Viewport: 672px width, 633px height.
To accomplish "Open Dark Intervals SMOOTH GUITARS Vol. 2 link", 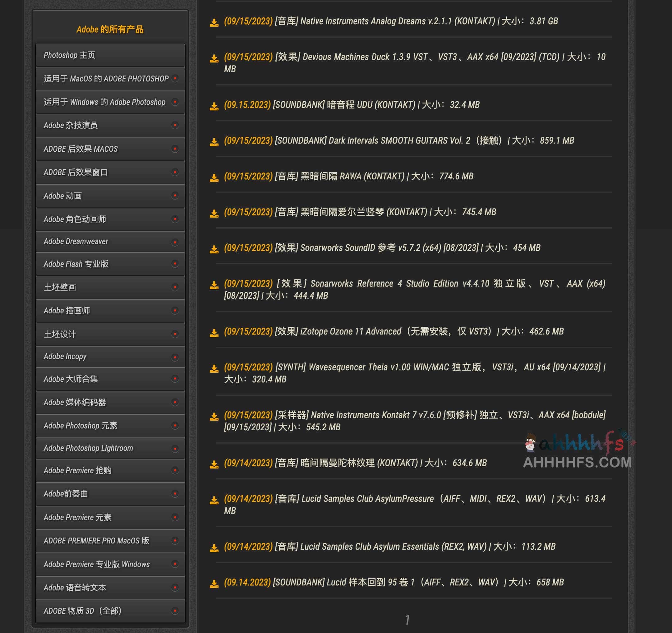I will click(399, 140).
